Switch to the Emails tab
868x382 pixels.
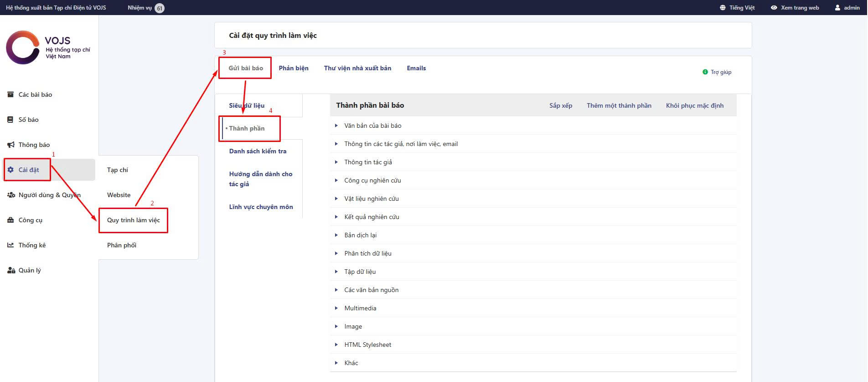(416, 68)
